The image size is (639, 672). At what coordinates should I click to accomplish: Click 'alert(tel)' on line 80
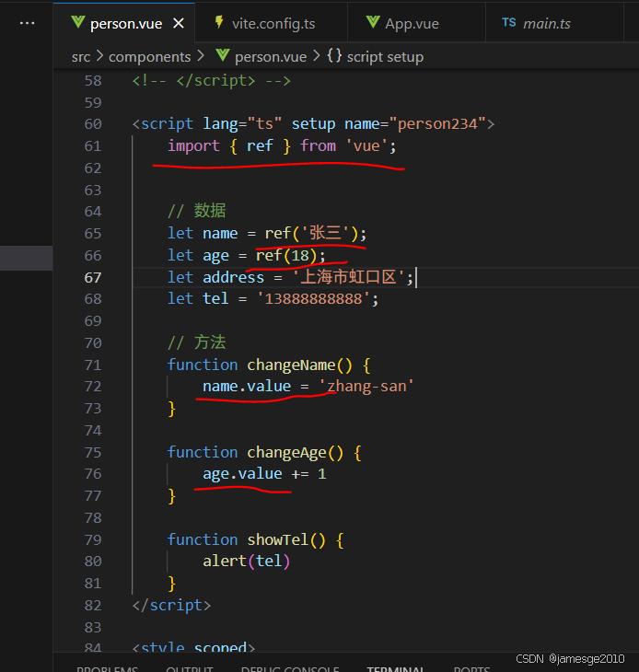[x=247, y=561]
